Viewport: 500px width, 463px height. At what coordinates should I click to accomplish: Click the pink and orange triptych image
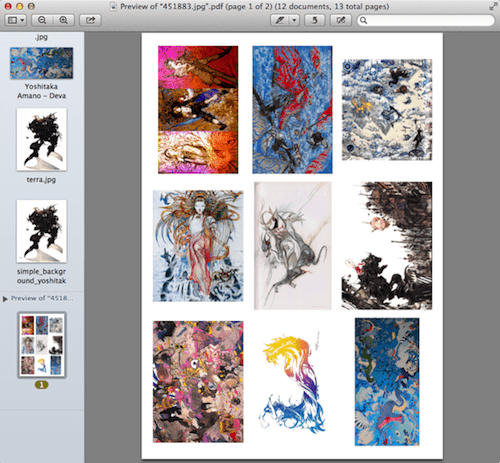click(198, 110)
